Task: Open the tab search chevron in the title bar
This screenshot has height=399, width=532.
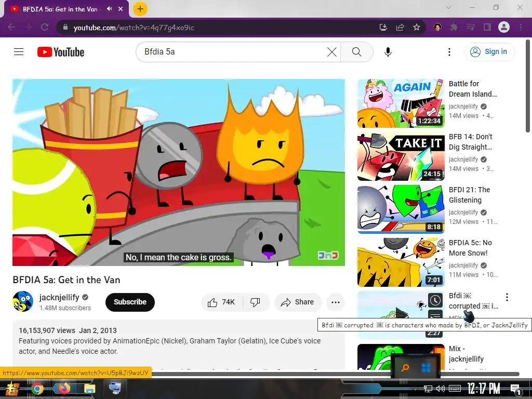Action: 448,7
